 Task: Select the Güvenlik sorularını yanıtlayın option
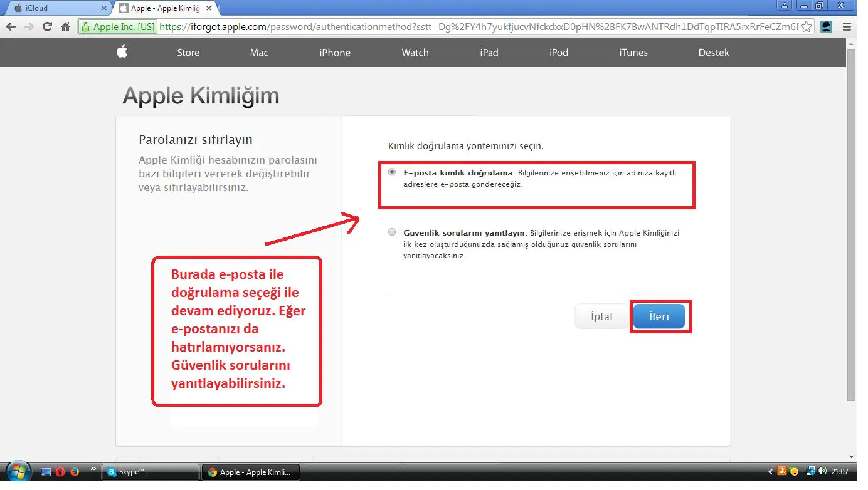tap(391, 231)
